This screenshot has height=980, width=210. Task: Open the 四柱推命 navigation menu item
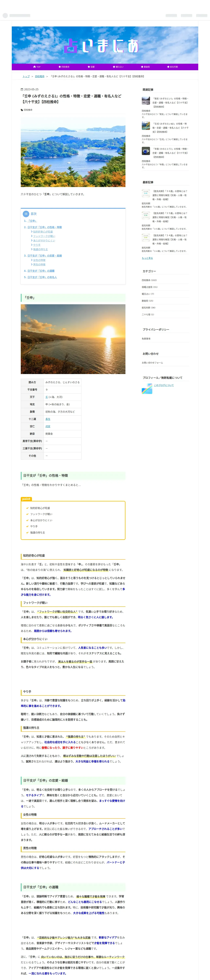[64, 67]
